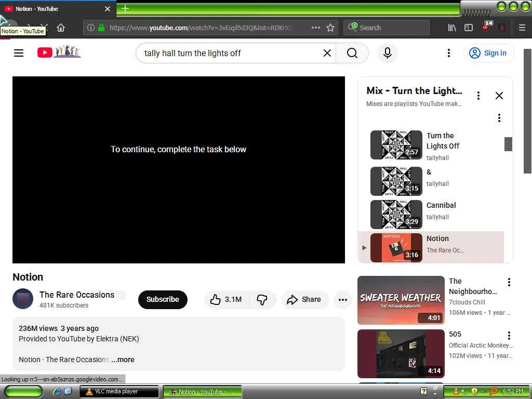Click the VLC cone tray icon
This screenshot has height=399, width=532.
(x=456, y=392)
